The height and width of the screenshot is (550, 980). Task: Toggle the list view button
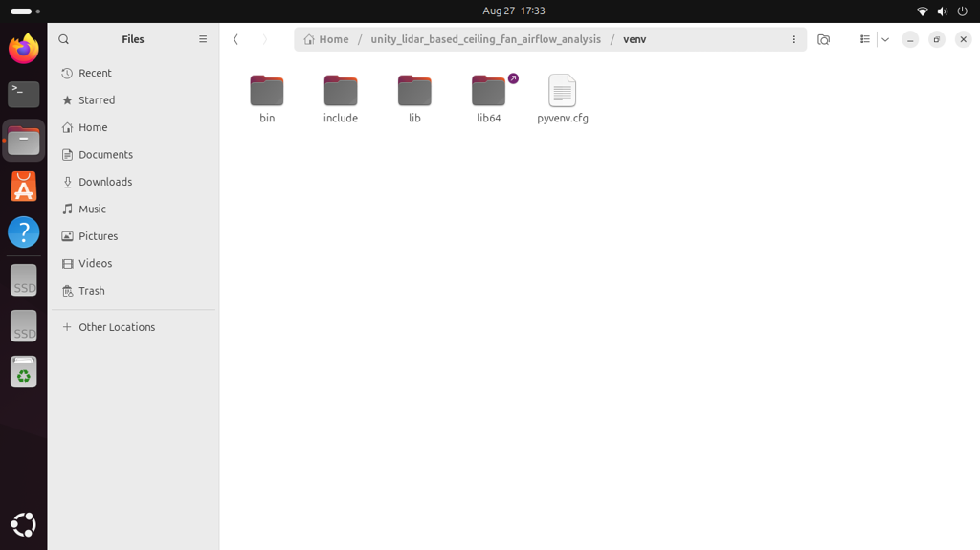865,39
